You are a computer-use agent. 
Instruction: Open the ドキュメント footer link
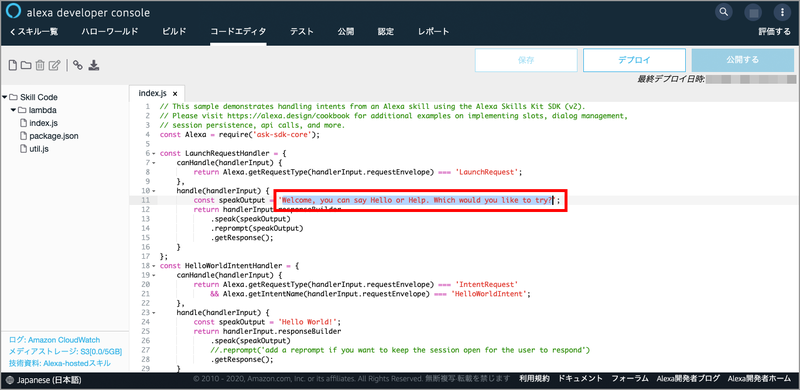pyautogui.click(x=581, y=379)
